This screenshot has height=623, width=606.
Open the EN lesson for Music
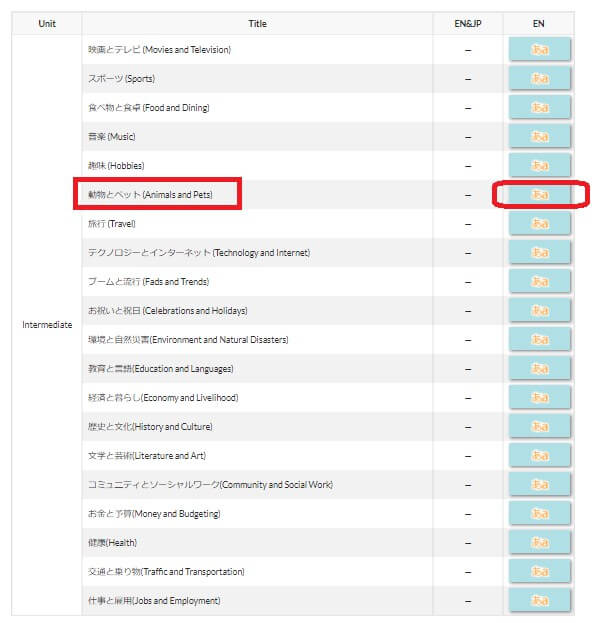540,136
